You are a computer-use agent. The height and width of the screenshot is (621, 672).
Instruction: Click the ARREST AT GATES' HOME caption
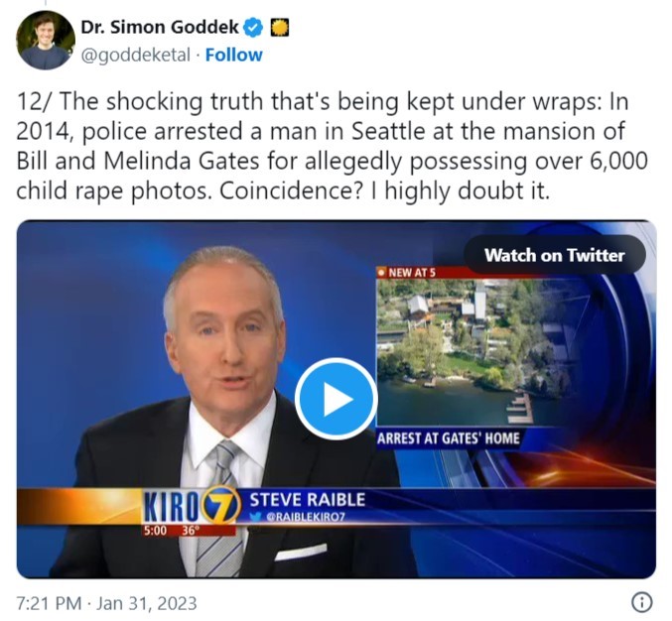449,438
